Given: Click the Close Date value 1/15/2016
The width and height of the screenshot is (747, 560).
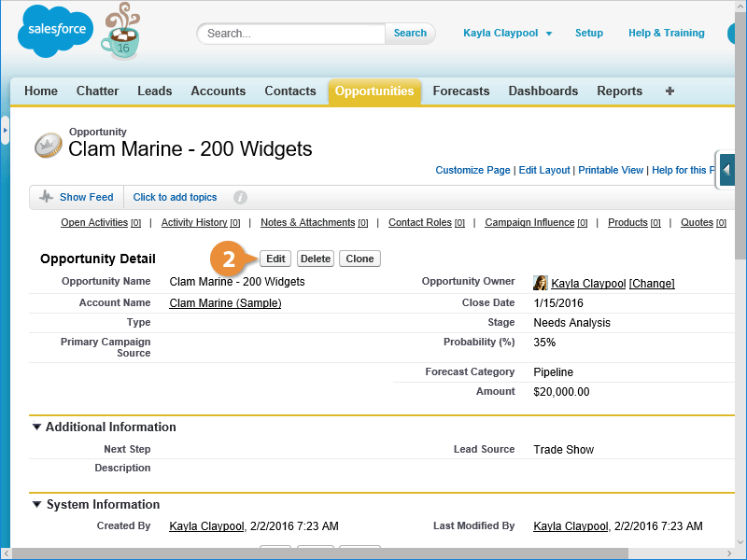Looking at the screenshot, I should point(558,302).
